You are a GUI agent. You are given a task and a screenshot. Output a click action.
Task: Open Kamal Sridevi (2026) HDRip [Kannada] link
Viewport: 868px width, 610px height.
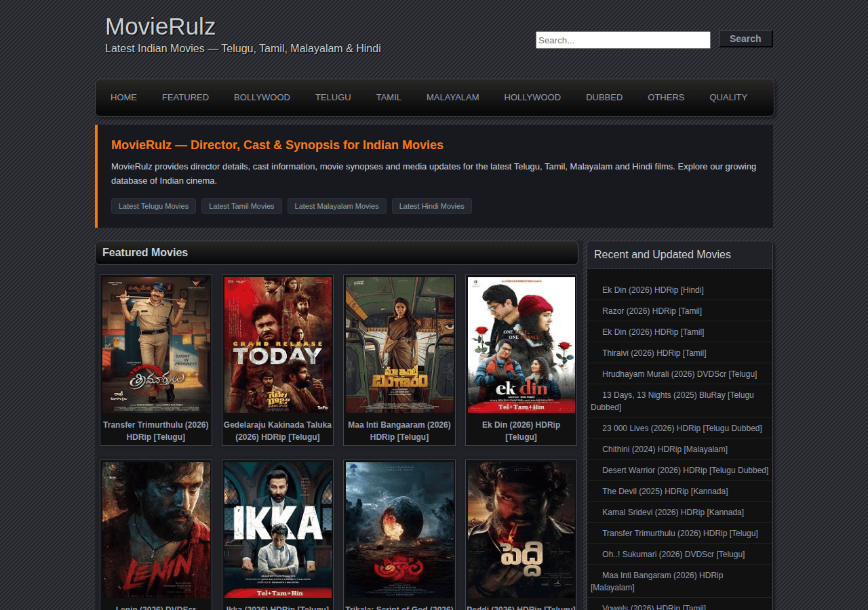pos(673,512)
